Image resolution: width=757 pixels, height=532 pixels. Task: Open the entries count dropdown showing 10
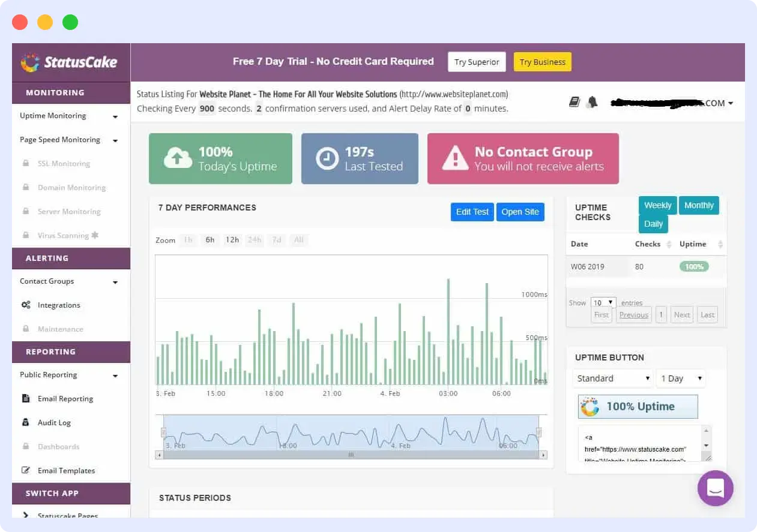603,302
